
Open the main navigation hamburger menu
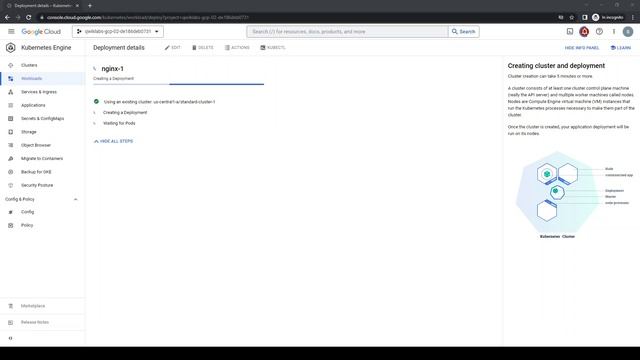[11, 31]
